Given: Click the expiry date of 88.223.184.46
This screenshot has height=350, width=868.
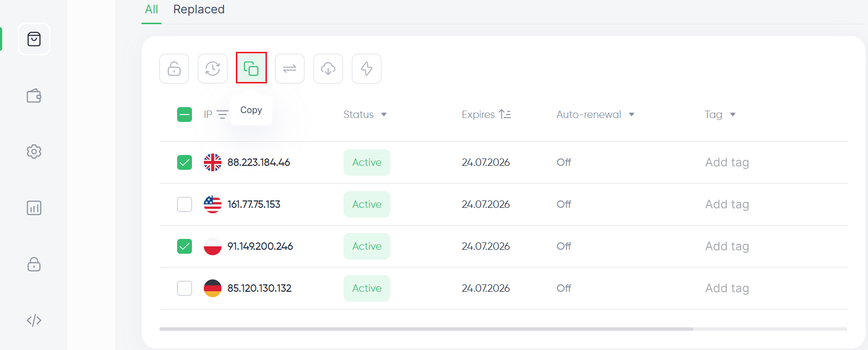Looking at the screenshot, I should point(486,162).
